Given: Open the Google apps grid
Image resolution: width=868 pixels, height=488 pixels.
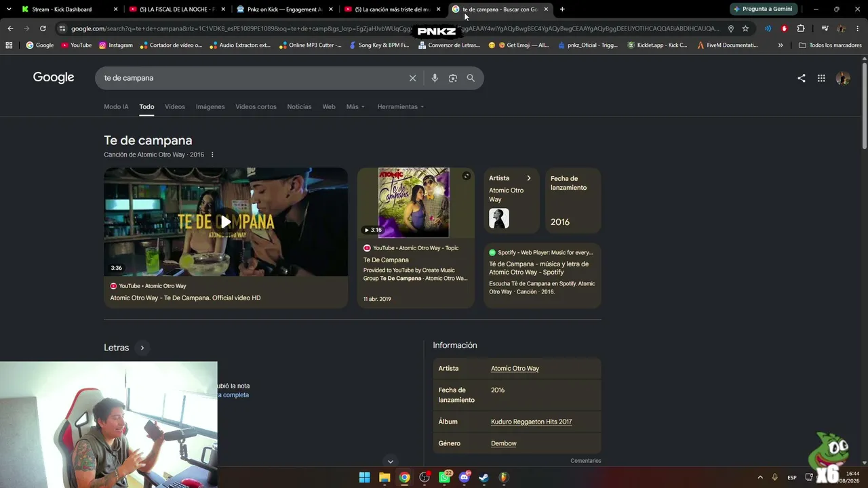Looking at the screenshot, I should (821, 78).
